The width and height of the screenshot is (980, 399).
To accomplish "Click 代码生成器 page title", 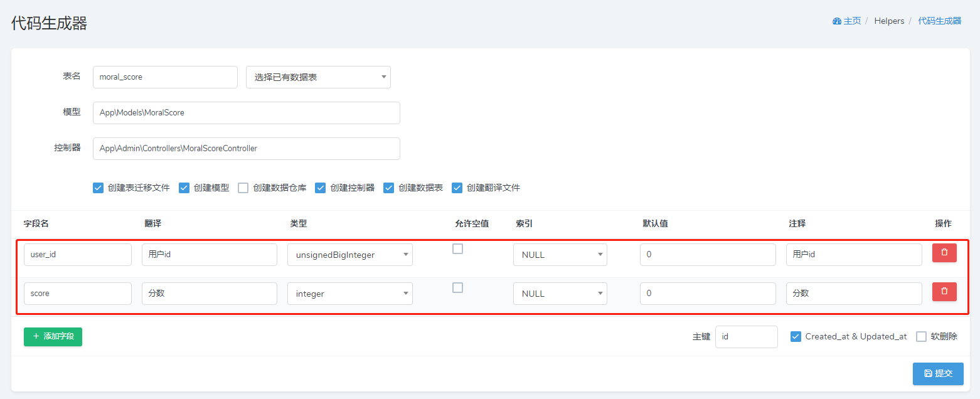I will pyautogui.click(x=49, y=24).
